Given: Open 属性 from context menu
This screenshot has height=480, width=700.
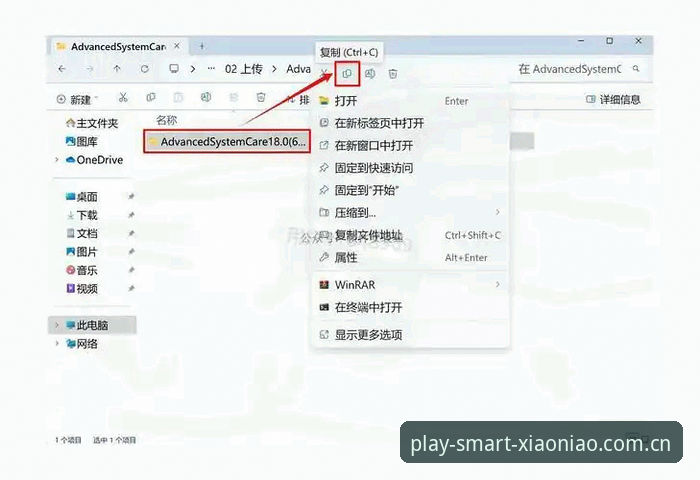Looking at the screenshot, I should 411,258.
